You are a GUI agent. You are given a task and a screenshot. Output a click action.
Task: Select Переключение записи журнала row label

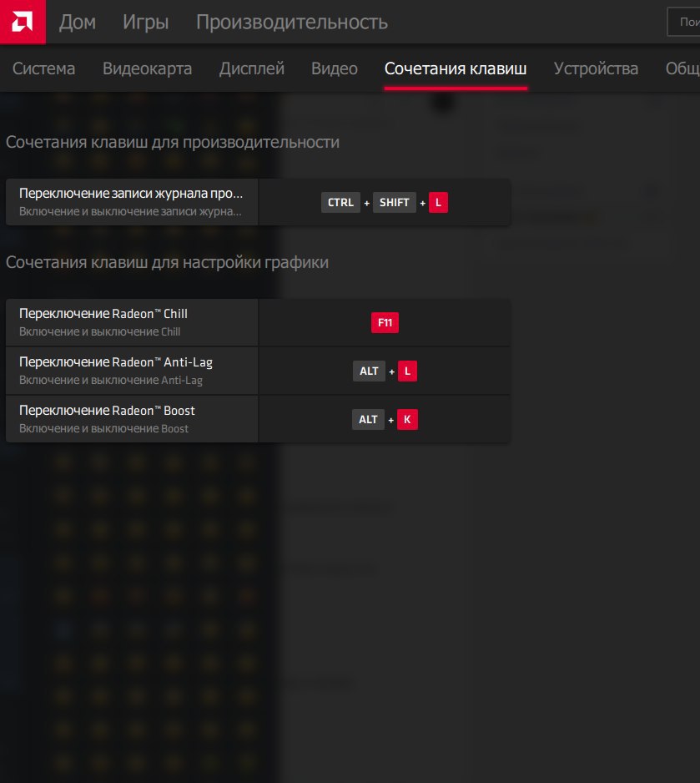click(x=131, y=194)
